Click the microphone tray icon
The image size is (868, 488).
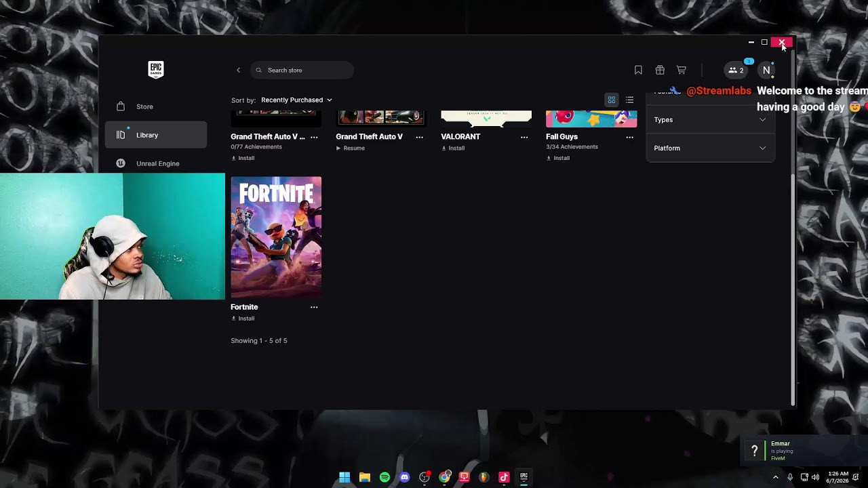pyautogui.click(x=790, y=477)
